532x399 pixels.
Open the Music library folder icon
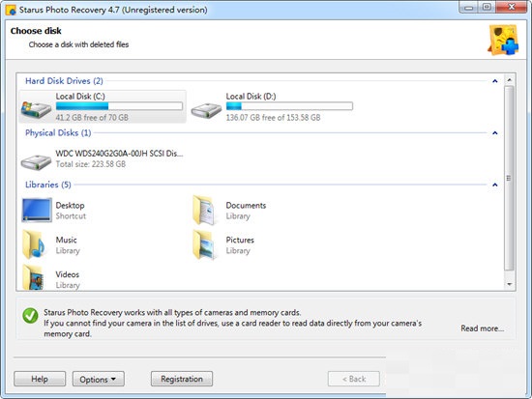[34, 244]
